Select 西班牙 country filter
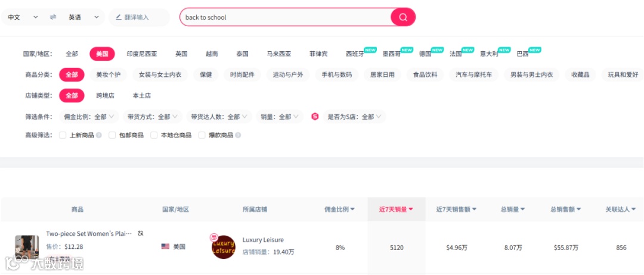 pyautogui.click(x=355, y=54)
